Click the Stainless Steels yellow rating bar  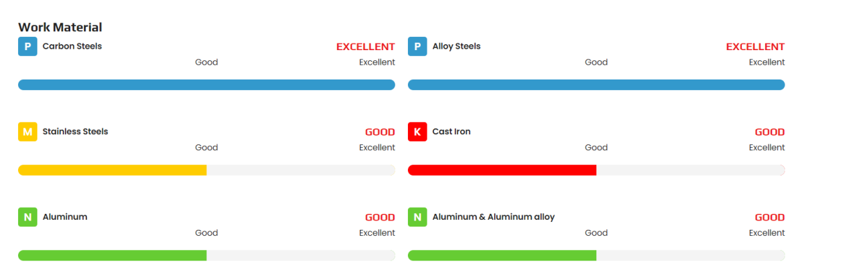(112, 170)
